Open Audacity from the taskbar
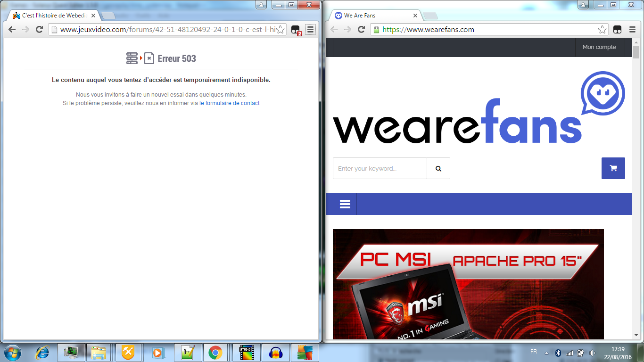 275,353
